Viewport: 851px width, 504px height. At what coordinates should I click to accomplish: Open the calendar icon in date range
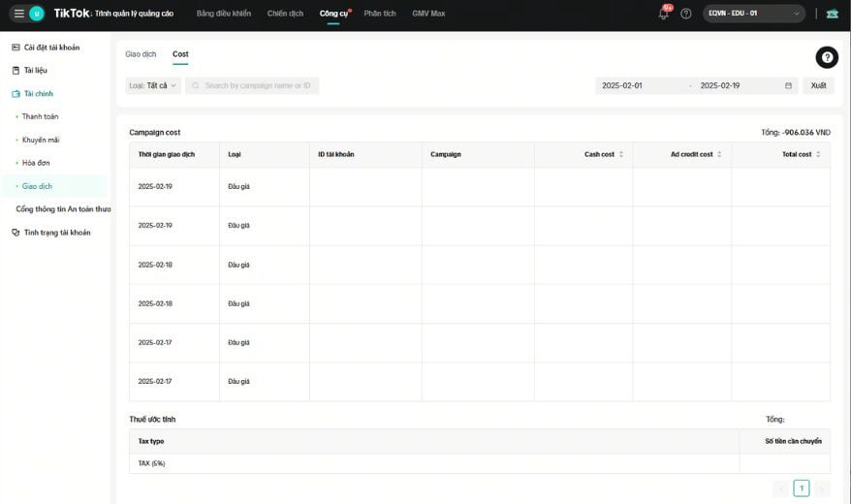click(788, 85)
